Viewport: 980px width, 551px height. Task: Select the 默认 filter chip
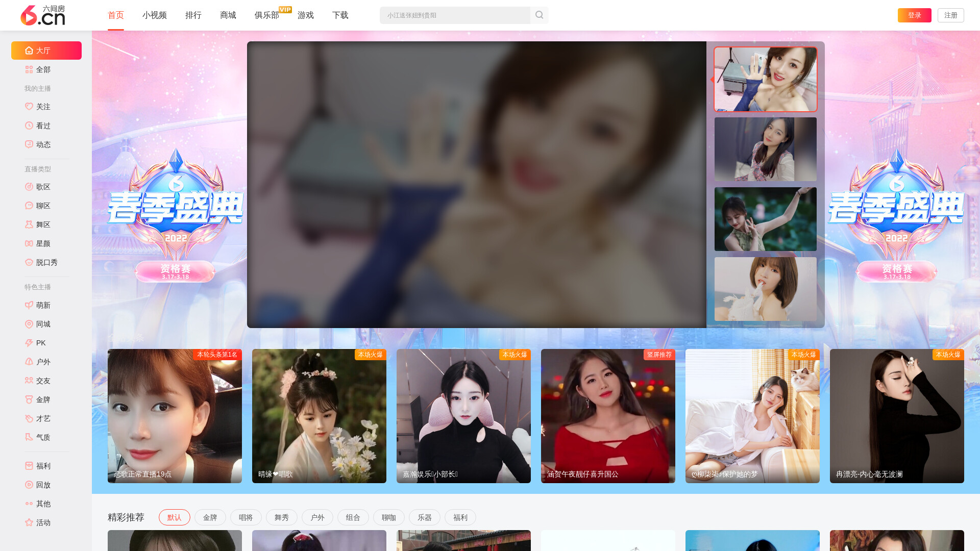(175, 517)
